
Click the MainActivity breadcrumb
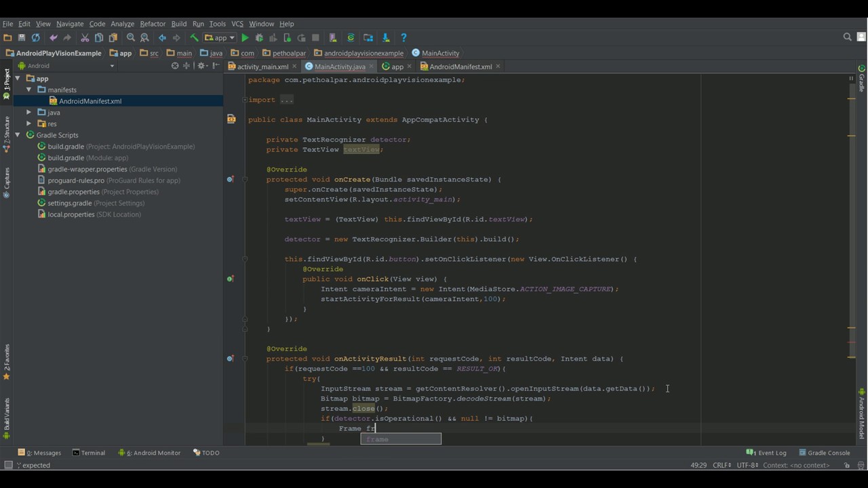435,53
